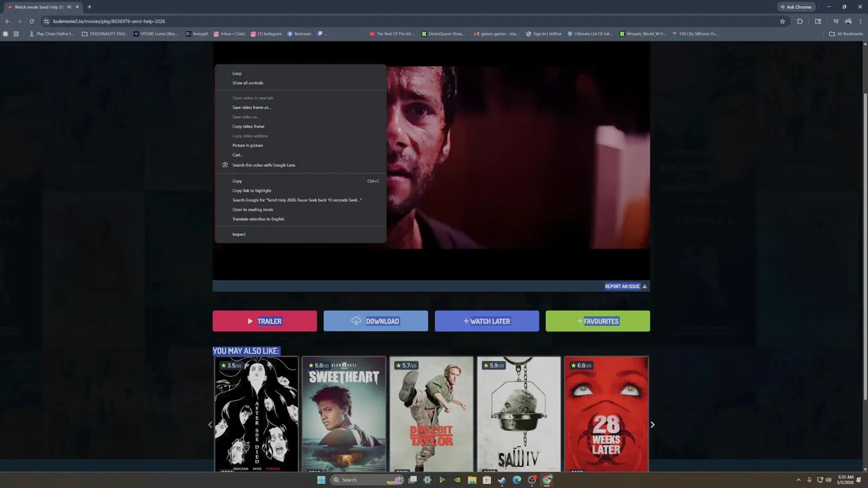The image size is (868, 488).
Task: Open PERSONALITY TRAI... bookmark folder
Action: tap(104, 33)
